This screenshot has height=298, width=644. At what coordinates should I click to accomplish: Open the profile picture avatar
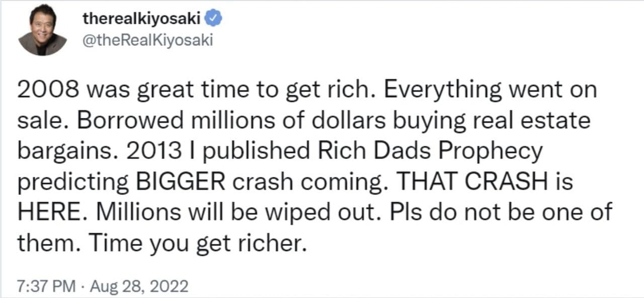(42, 30)
